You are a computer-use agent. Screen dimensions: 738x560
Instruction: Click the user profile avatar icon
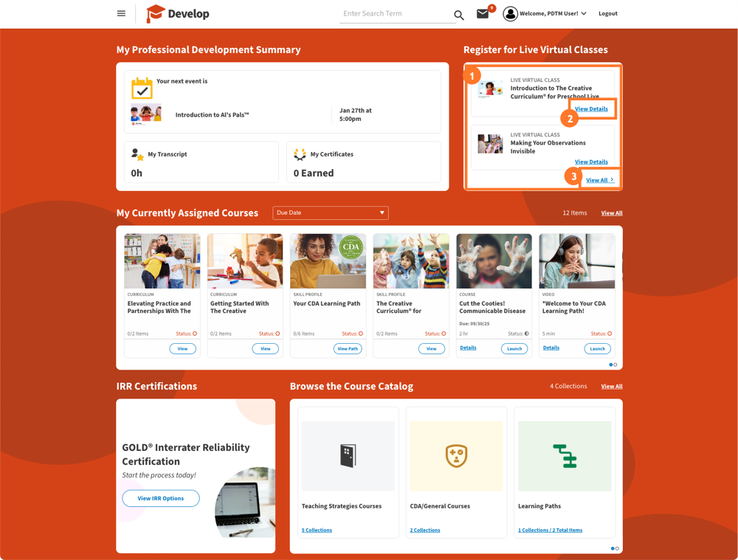pos(510,13)
